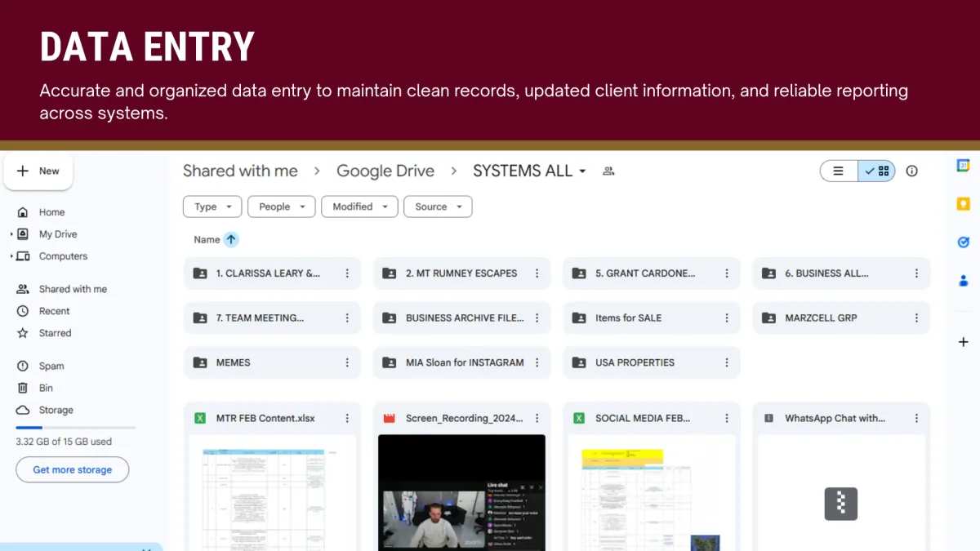The width and height of the screenshot is (980, 551).
Task: Open folder 6. BUSINESS ALL
Action: (x=841, y=273)
